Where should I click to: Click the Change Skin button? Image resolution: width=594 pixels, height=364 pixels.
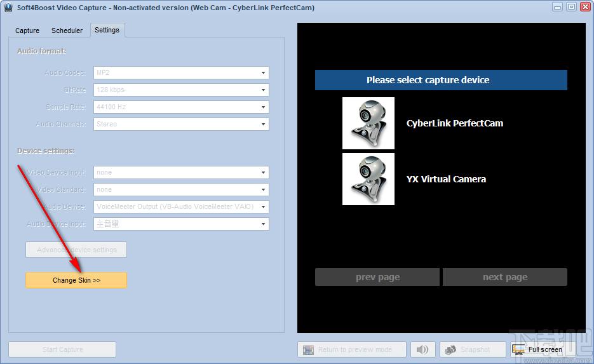76,280
